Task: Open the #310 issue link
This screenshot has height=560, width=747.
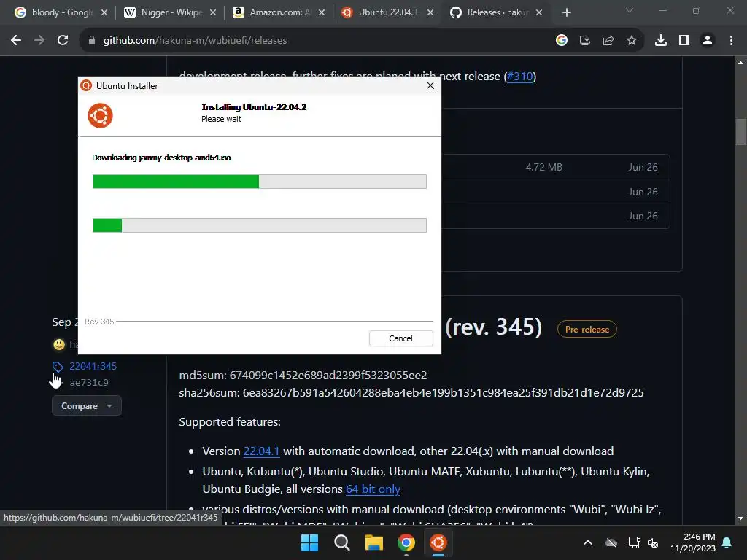Action: 519,76
